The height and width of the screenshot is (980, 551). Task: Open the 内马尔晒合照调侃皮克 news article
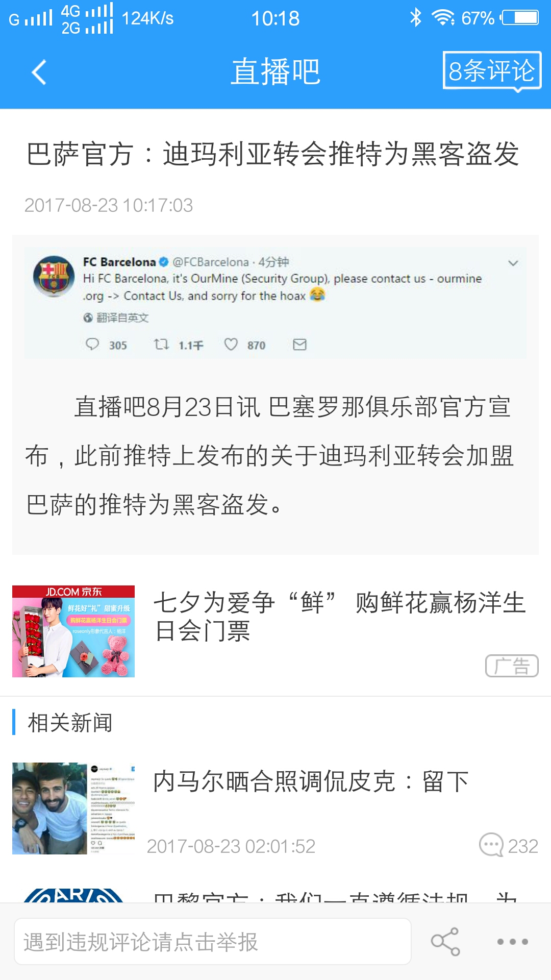tap(311, 781)
